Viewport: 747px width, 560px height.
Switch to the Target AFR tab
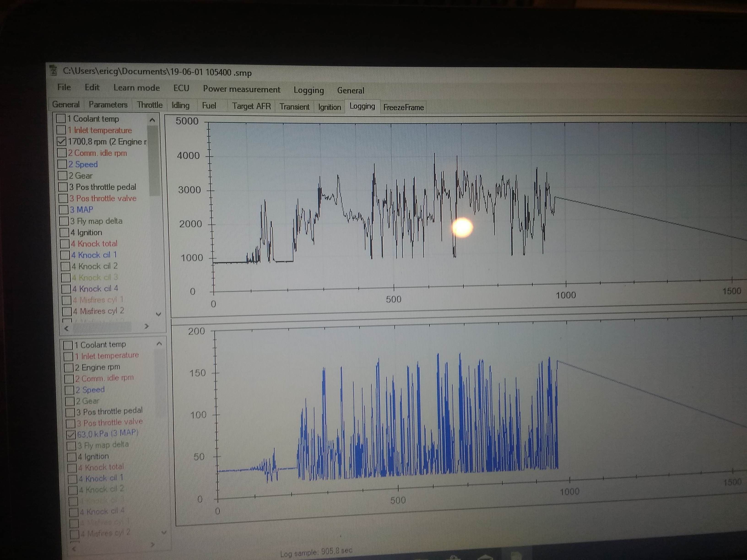click(252, 106)
